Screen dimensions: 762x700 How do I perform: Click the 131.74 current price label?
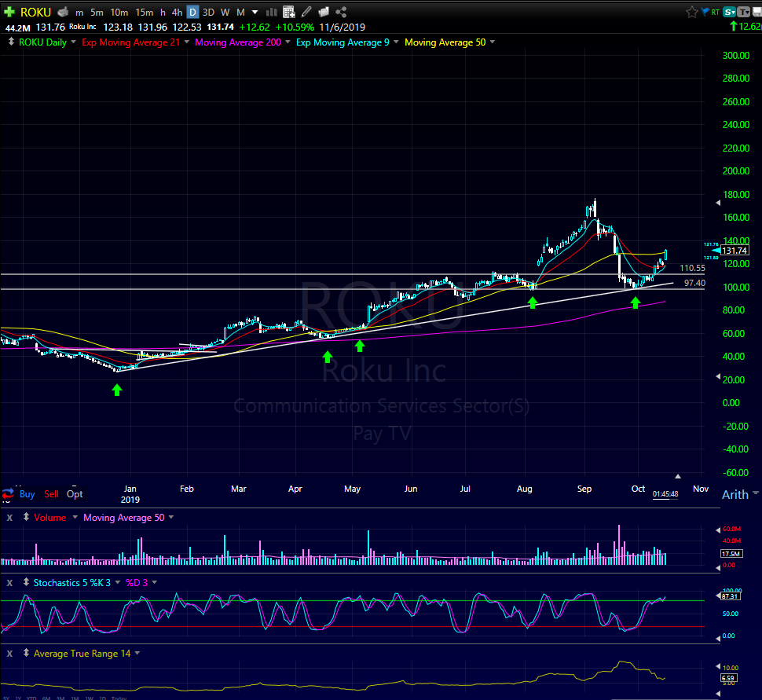pyautogui.click(x=735, y=251)
